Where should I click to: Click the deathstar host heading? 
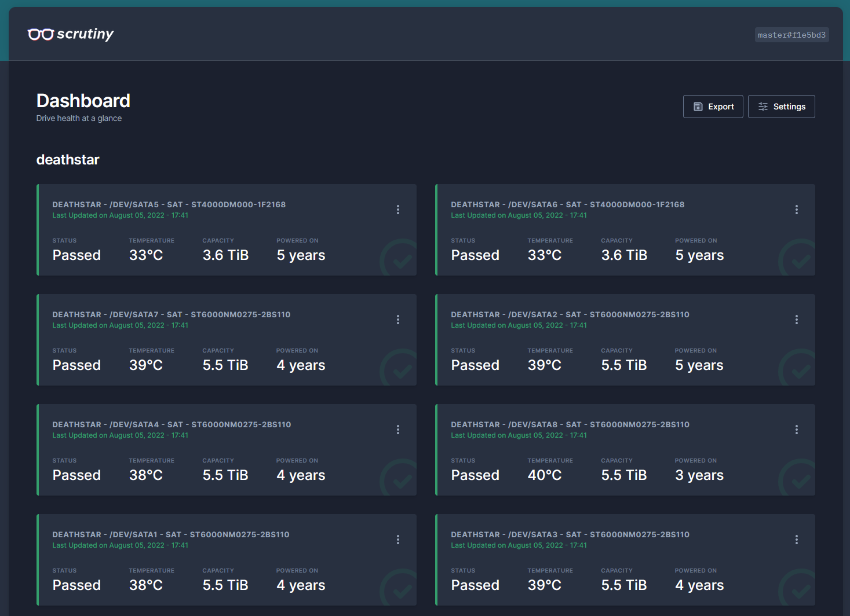pos(68,160)
